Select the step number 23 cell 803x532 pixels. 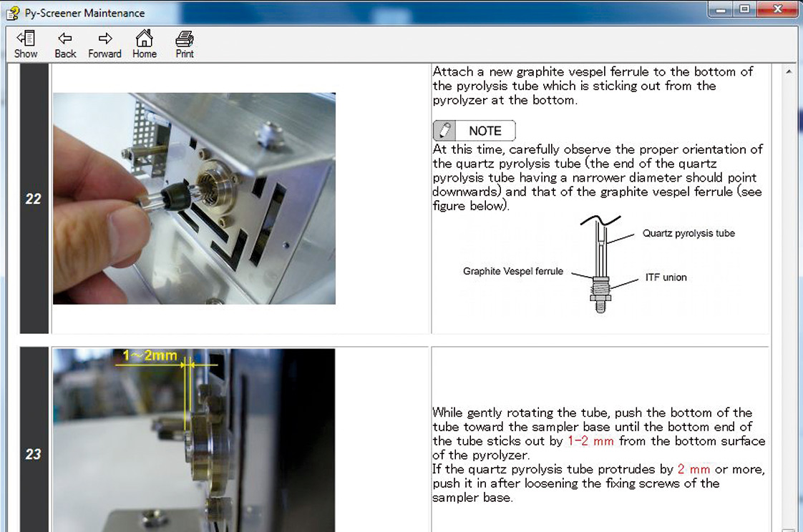point(34,440)
